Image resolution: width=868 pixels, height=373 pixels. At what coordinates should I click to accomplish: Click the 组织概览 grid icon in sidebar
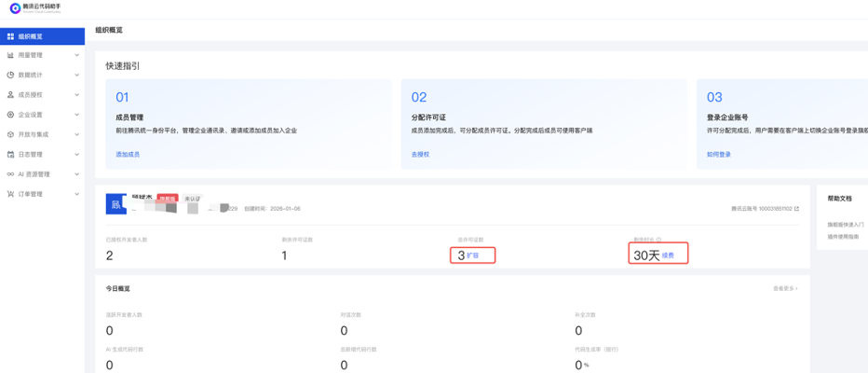pyautogui.click(x=10, y=36)
